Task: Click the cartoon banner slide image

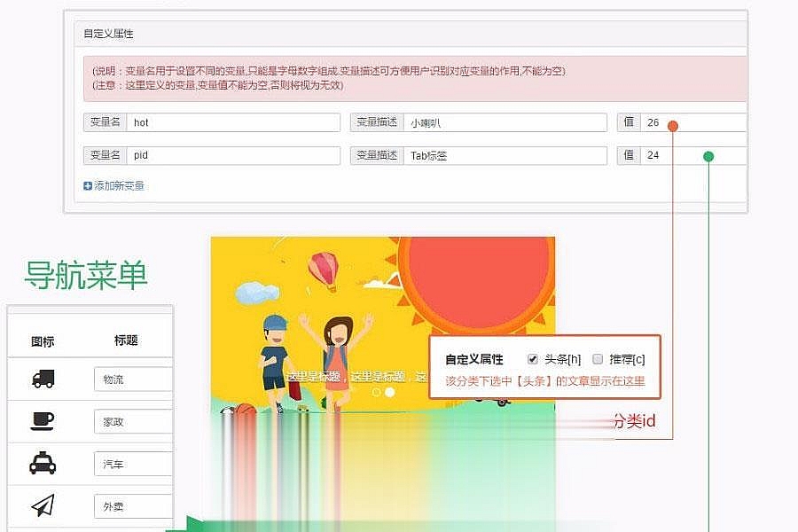Action: click(383, 325)
